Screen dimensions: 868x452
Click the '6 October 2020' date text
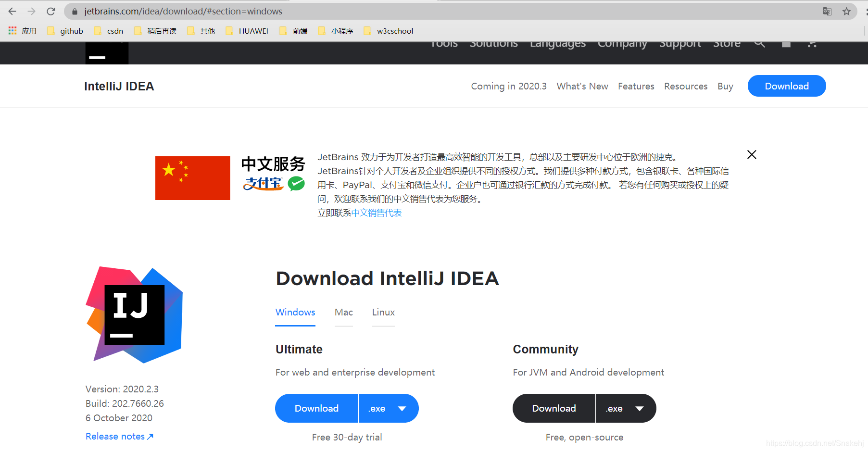point(119,418)
